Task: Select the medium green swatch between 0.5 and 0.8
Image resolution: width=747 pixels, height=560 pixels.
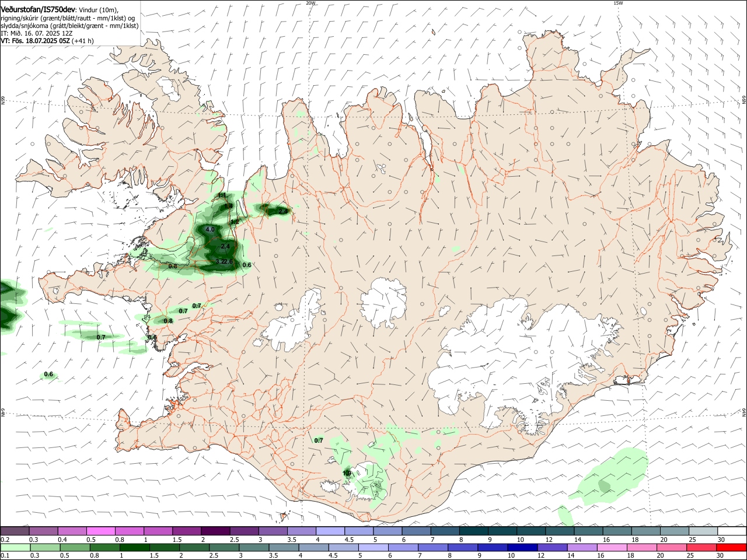Action: pyautogui.click(x=75, y=547)
